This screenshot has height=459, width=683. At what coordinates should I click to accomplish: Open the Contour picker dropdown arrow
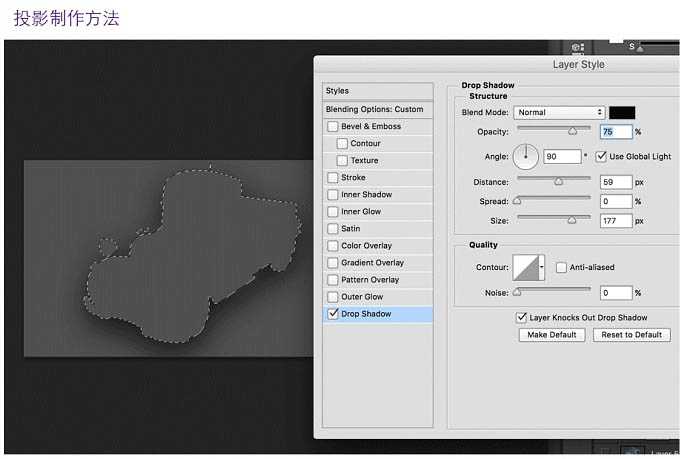coord(541,267)
